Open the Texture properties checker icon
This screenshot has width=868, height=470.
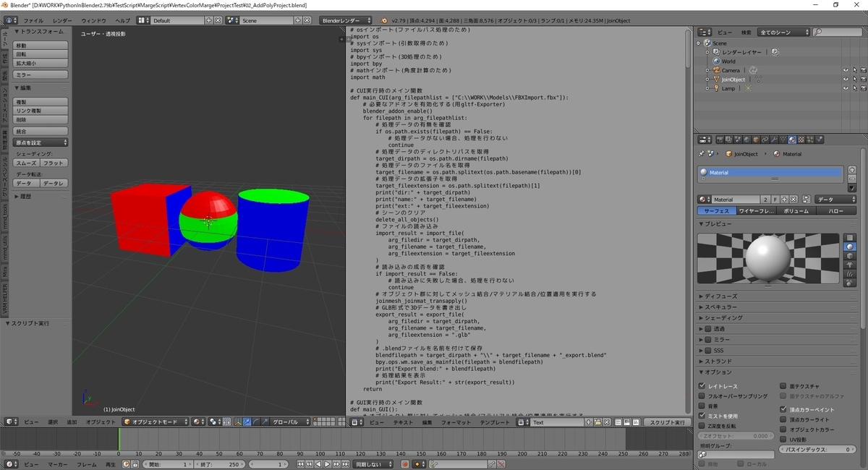(801, 140)
